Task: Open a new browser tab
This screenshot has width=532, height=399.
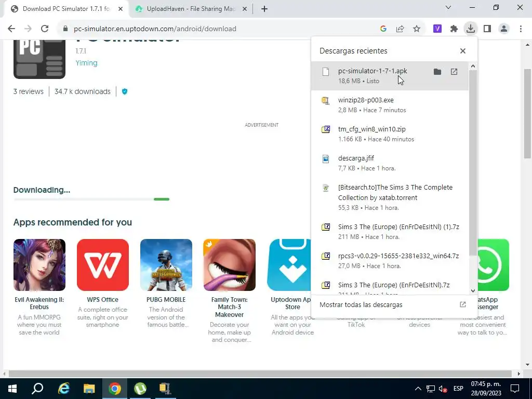Action: click(264, 9)
